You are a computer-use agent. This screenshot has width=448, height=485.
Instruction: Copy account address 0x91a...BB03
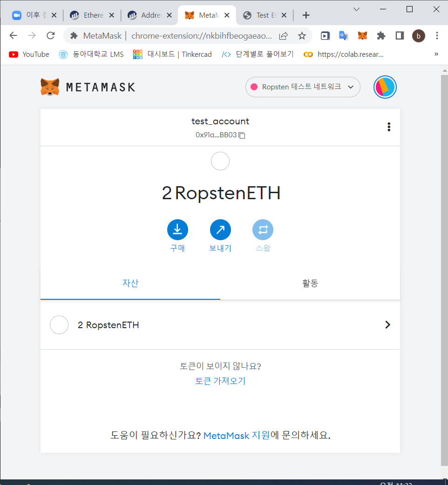[242, 135]
